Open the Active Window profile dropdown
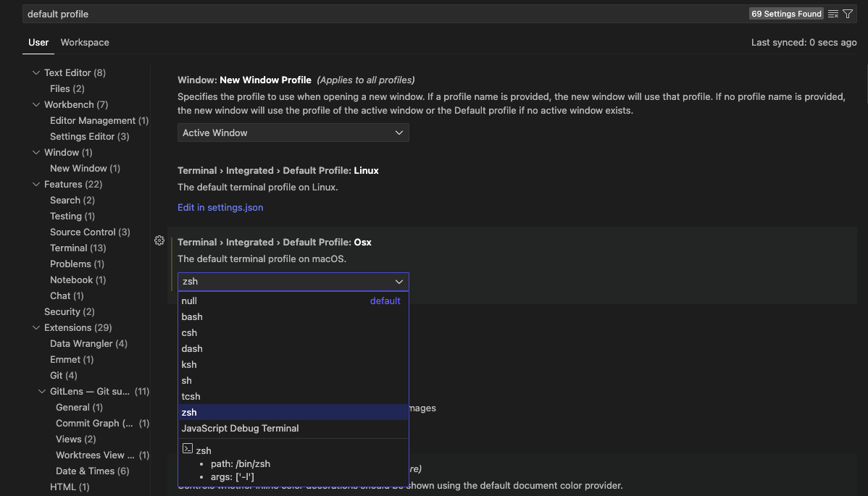The width and height of the screenshot is (868, 496). [x=293, y=133]
